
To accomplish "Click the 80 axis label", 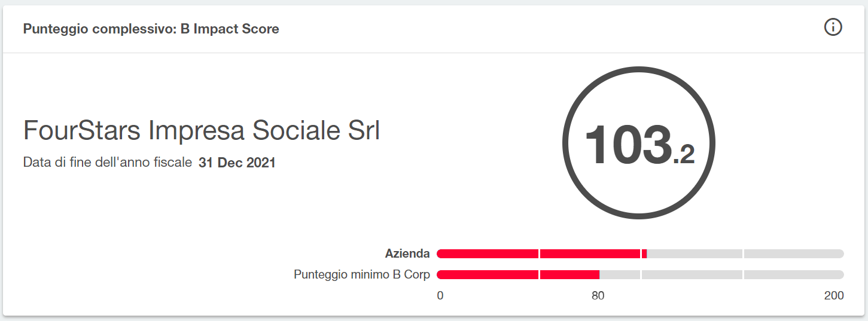I will (x=598, y=295).
